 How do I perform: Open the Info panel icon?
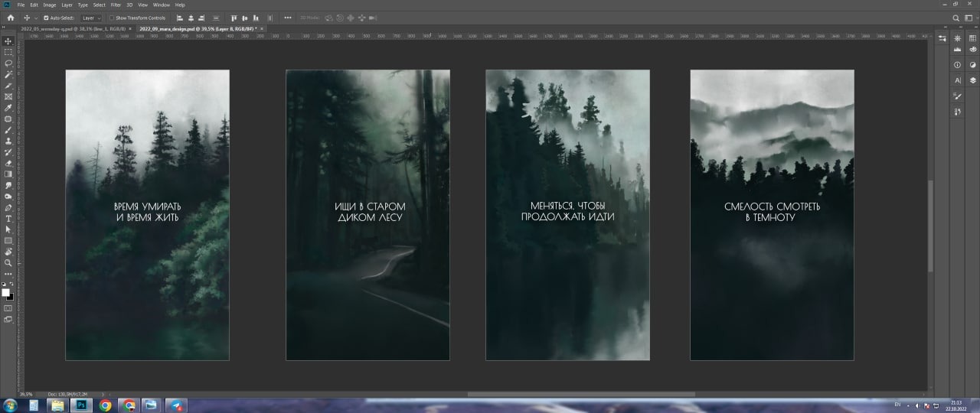pos(957,64)
